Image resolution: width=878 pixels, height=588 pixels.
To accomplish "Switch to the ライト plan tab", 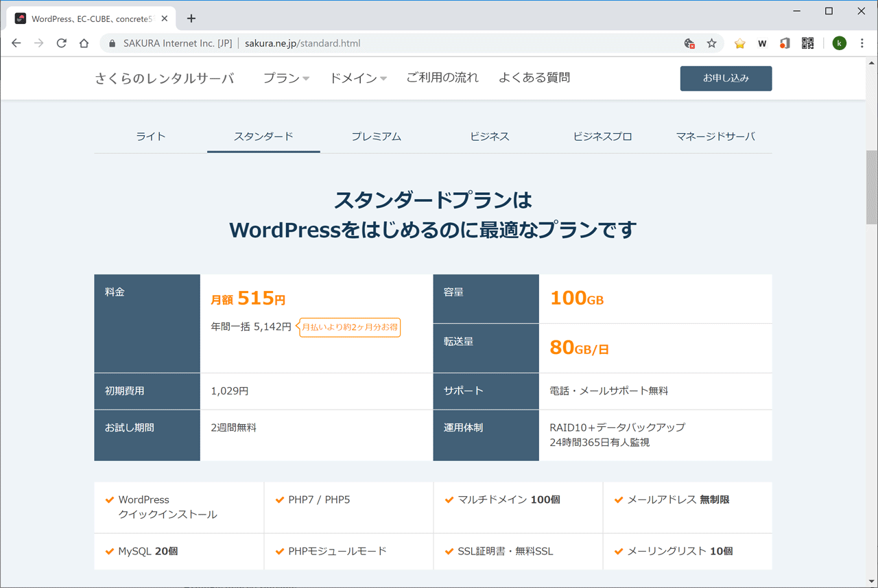I will [x=151, y=137].
